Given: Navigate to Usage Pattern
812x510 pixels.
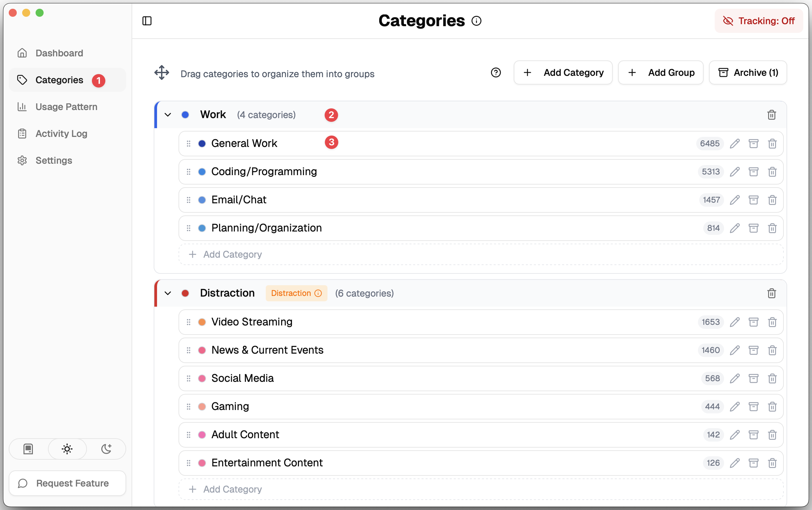Looking at the screenshot, I should [66, 107].
